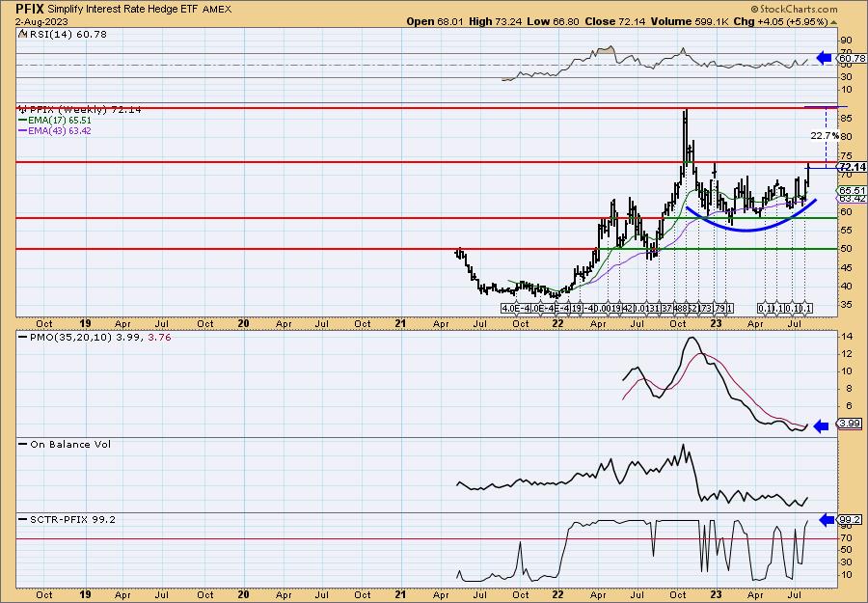This screenshot has width=868, height=603.
Task: Click the Chg +4.05 (+5.95%) reading
Action: click(x=780, y=21)
